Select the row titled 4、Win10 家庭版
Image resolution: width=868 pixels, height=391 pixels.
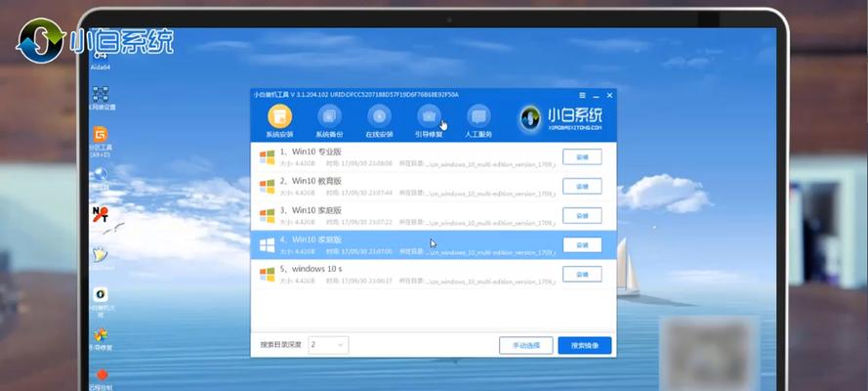[x=434, y=244]
